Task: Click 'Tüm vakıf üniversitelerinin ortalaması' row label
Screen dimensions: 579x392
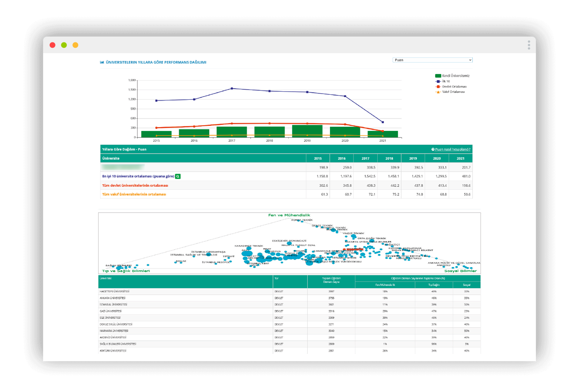Action: pyautogui.click(x=134, y=194)
